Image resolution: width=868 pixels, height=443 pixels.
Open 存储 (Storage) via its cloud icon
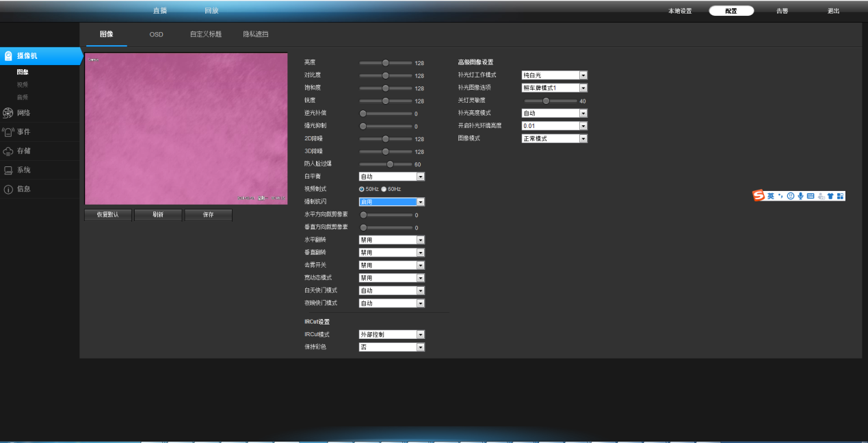pyautogui.click(x=8, y=151)
